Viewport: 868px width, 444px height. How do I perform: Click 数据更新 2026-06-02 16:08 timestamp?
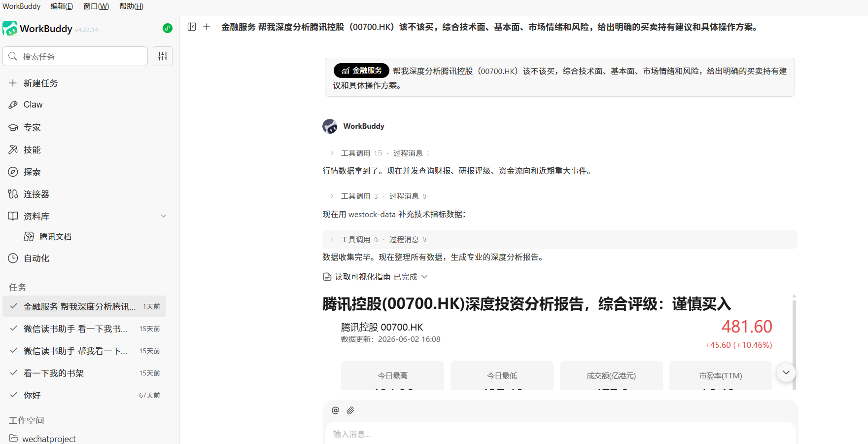(390, 339)
